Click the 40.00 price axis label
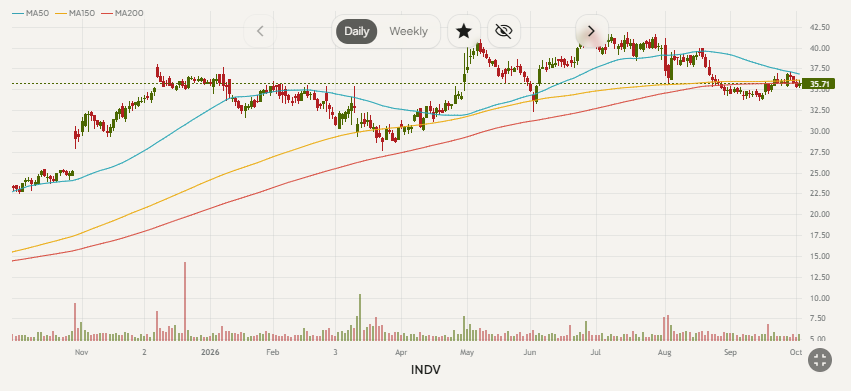 pos(819,48)
